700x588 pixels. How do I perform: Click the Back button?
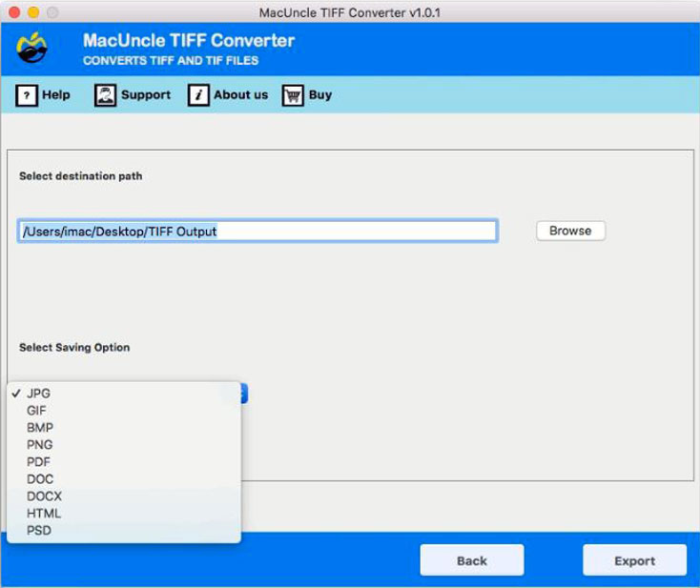point(472,560)
